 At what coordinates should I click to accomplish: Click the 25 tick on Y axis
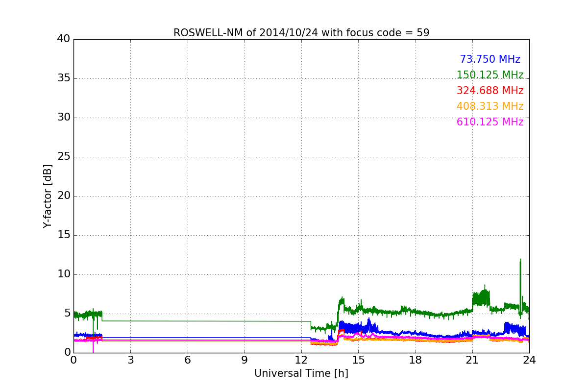[x=64, y=157]
